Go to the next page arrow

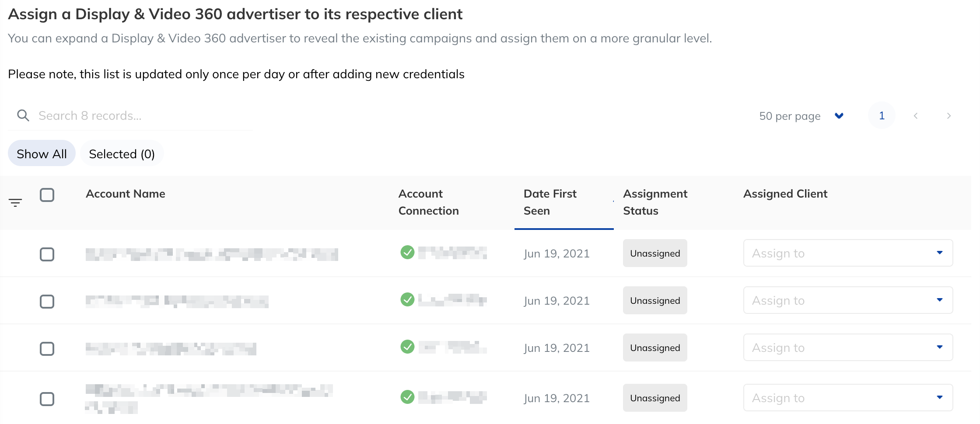pos(948,116)
